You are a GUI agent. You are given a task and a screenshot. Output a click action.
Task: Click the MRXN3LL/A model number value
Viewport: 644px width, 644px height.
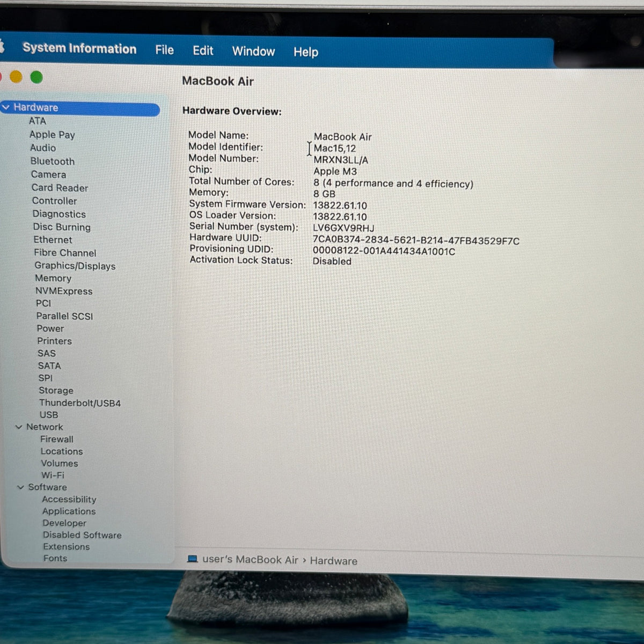341,160
